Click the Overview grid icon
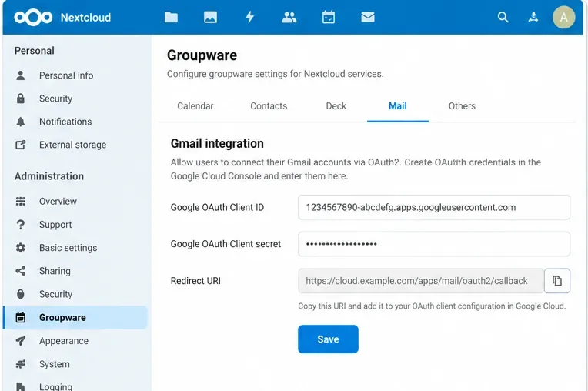Viewport: 588px width, 391px height. [x=21, y=202]
